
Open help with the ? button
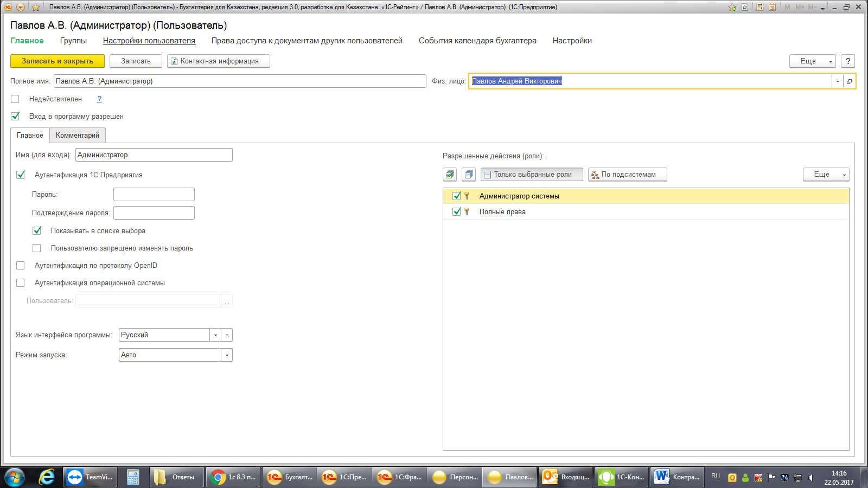point(848,61)
